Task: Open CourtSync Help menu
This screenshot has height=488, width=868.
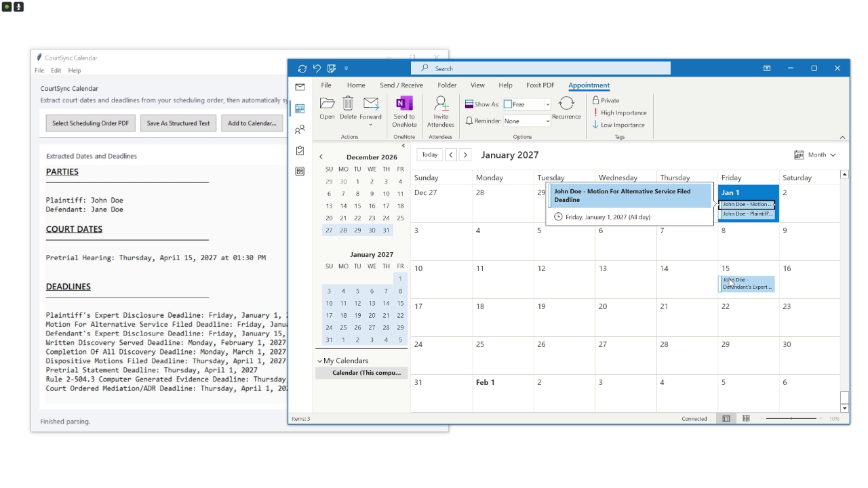Action: pyautogui.click(x=75, y=70)
